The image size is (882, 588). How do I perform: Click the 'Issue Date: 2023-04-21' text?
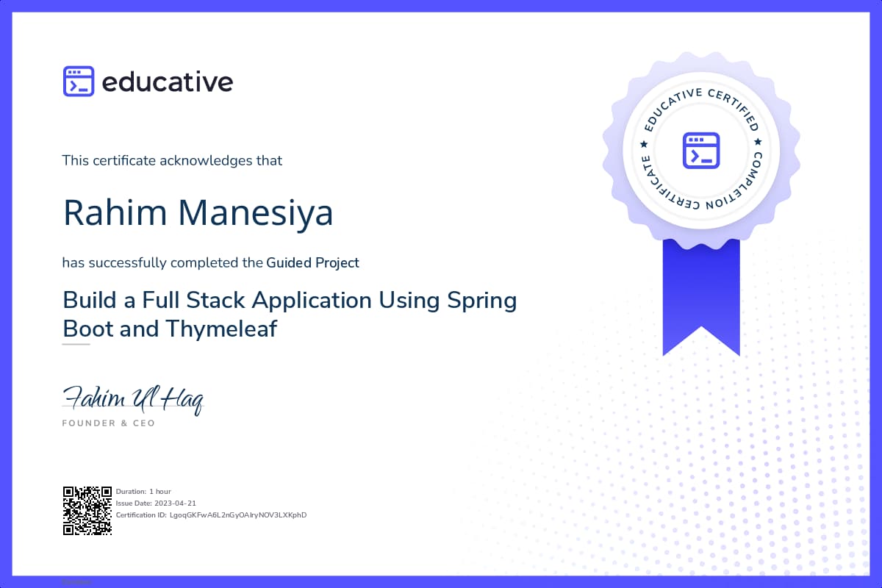pyautogui.click(x=156, y=503)
